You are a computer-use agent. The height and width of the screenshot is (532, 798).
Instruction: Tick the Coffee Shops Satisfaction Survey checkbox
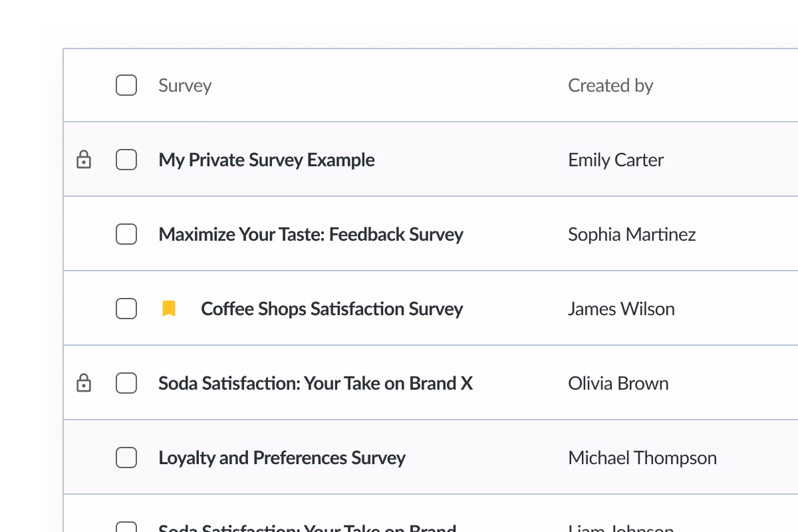(126, 309)
